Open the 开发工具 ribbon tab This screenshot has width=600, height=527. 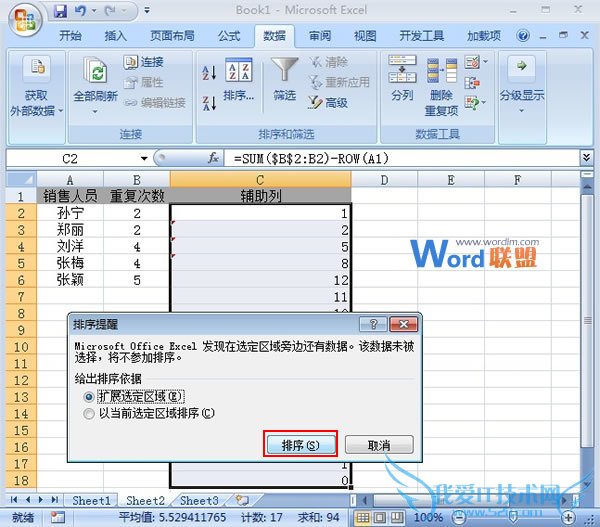click(x=421, y=36)
